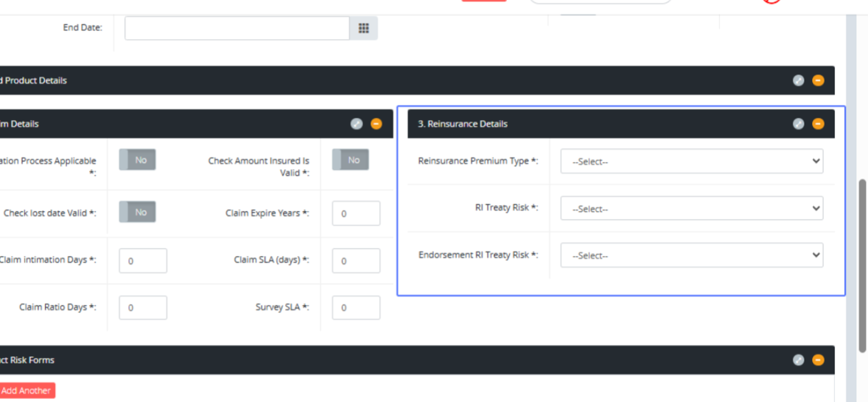Enable Check Amount Insured Is Valid
868x402 pixels.
pos(350,161)
